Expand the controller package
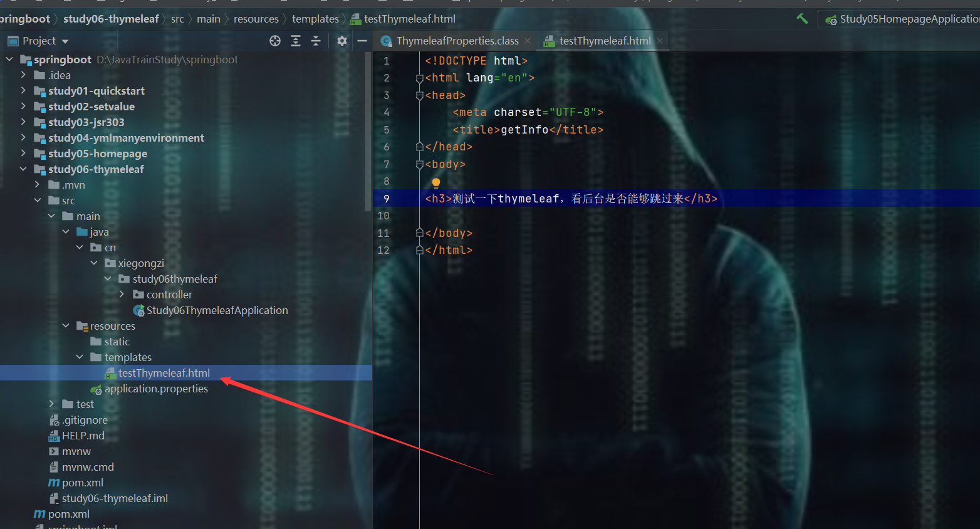Viewport: 980px width, 529px height. (122, 295)
